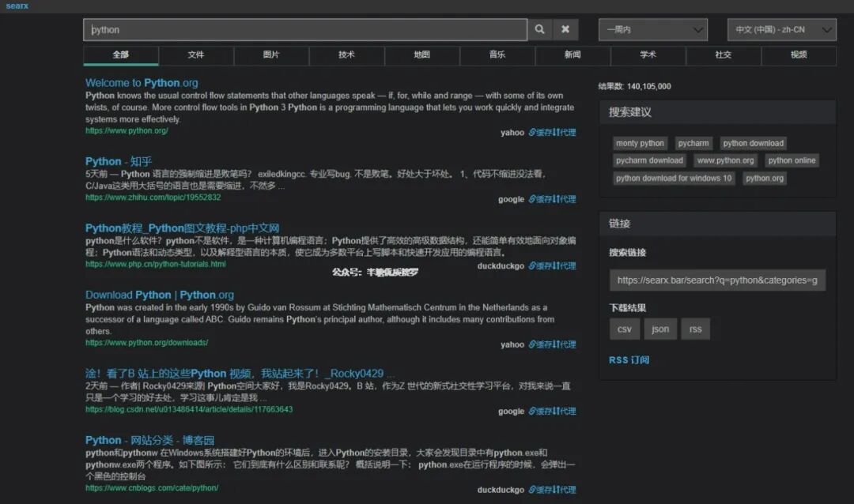Click duckduckgo engine label on php中文网 result
This screenshot has width=854, height=504.
(501, 265)
